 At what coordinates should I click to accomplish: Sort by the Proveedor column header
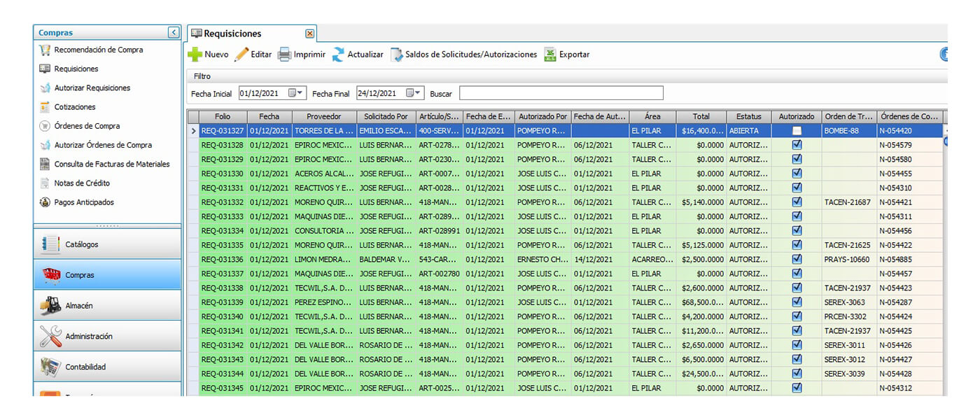pos(323,117)
